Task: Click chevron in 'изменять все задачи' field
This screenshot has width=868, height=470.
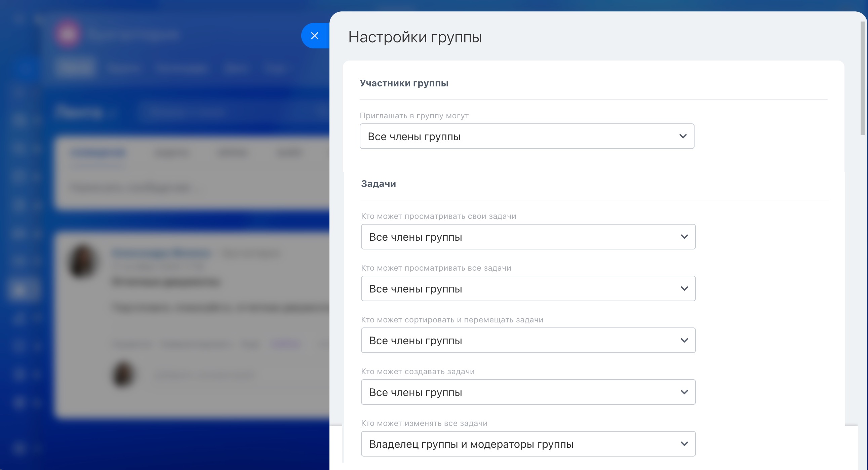Action: pyautogui.click(x=684, y=444)
